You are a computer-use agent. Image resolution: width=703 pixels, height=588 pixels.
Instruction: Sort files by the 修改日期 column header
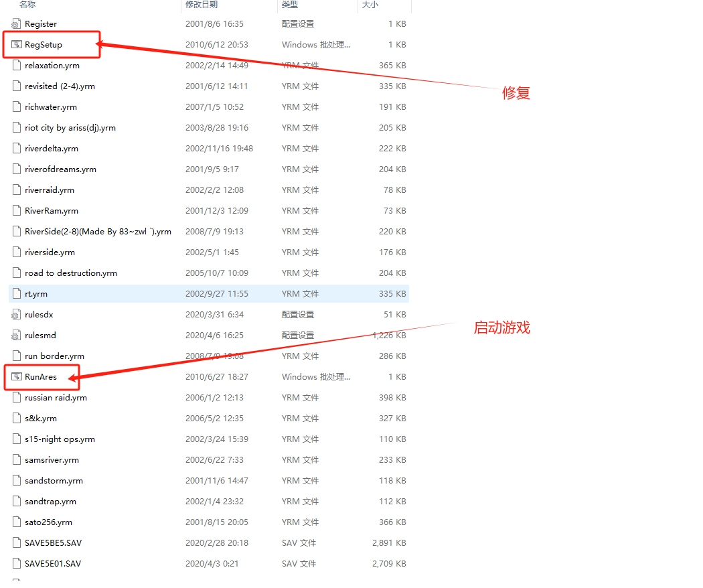point(202,5)
